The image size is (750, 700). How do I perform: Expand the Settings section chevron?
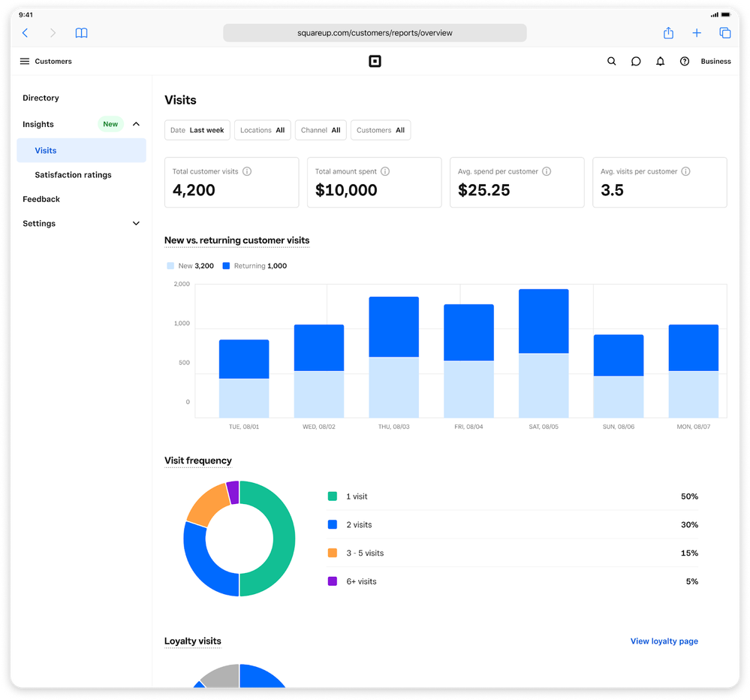click(x=136, y=224)
